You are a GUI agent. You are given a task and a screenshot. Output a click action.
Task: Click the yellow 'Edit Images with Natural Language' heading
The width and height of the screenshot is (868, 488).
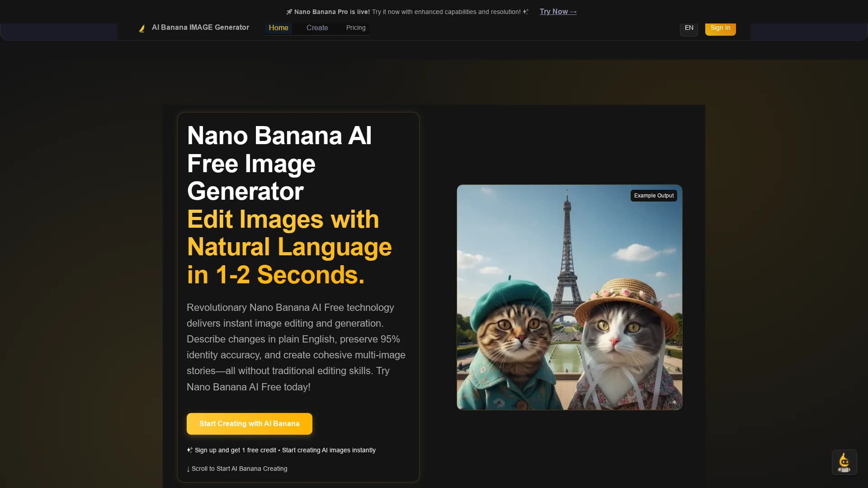point(289,247)
